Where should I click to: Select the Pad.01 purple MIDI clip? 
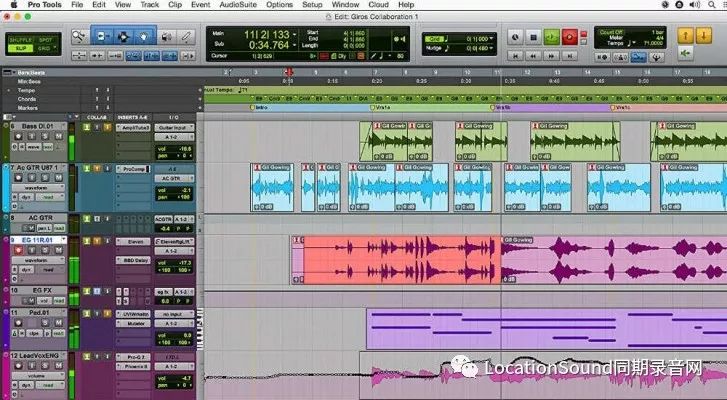tap(546, 329)
